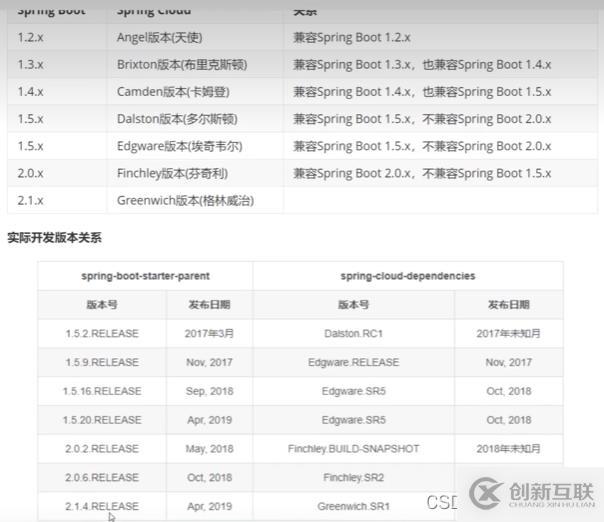Click "发布日期" under spring-cloud-dependencies
The image size is (604, 522).
coord(508,305)
